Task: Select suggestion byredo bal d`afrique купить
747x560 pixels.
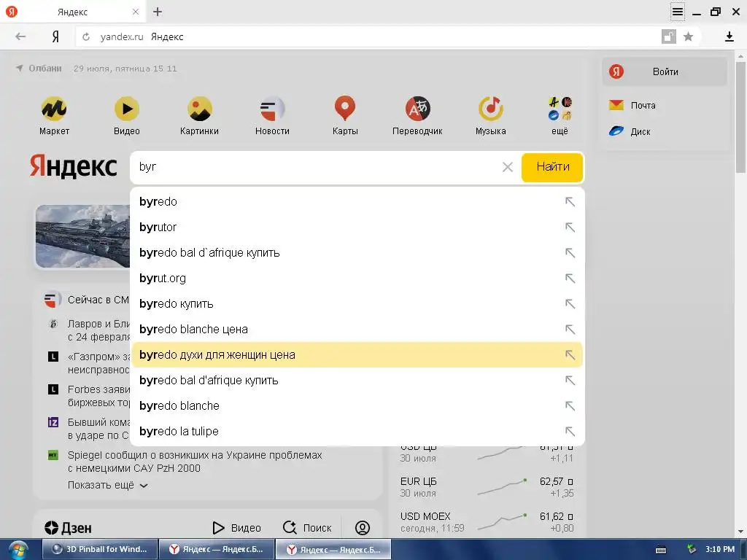Action: click(357, 253)
